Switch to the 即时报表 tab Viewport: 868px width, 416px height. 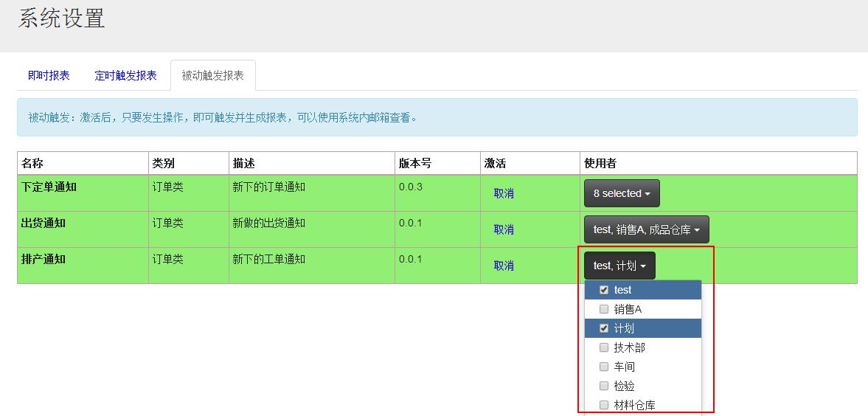[x=49, y=75]
